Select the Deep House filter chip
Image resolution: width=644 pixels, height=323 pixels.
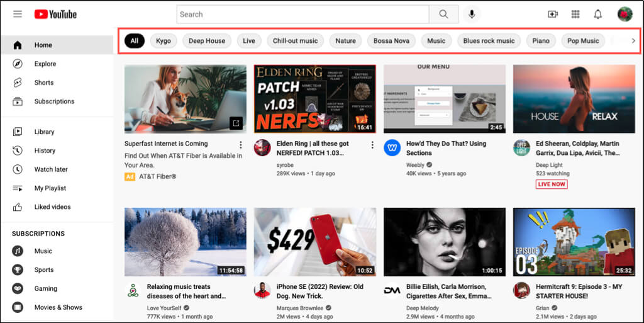[x=206, y=41]
